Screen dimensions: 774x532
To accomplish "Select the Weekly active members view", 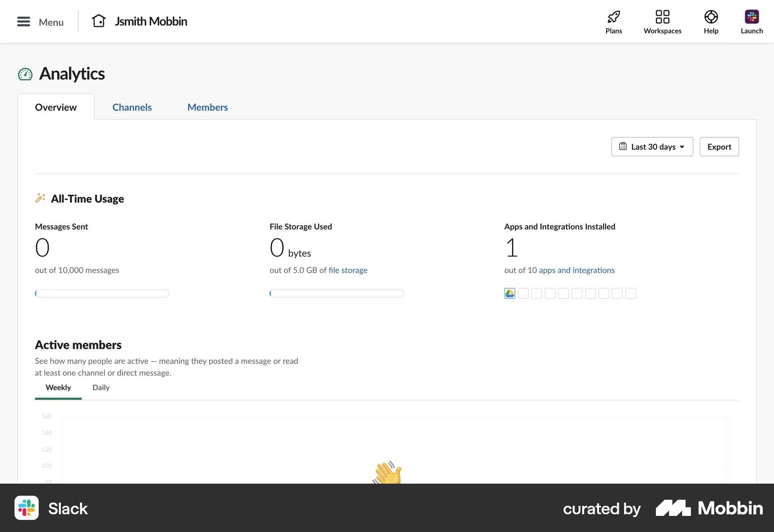I will pyautogui.click(x=58, y=388).
